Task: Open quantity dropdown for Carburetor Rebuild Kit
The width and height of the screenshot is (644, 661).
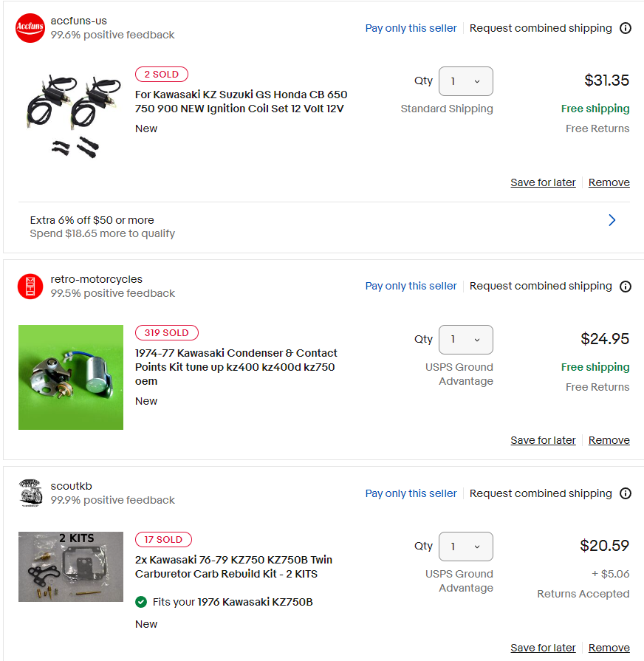Action: click(465, 547)
